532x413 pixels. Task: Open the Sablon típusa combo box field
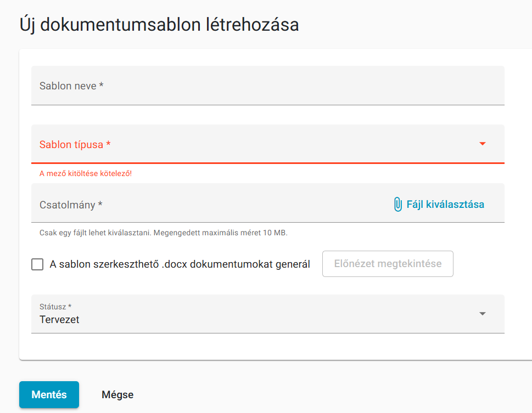click(268, 144)
